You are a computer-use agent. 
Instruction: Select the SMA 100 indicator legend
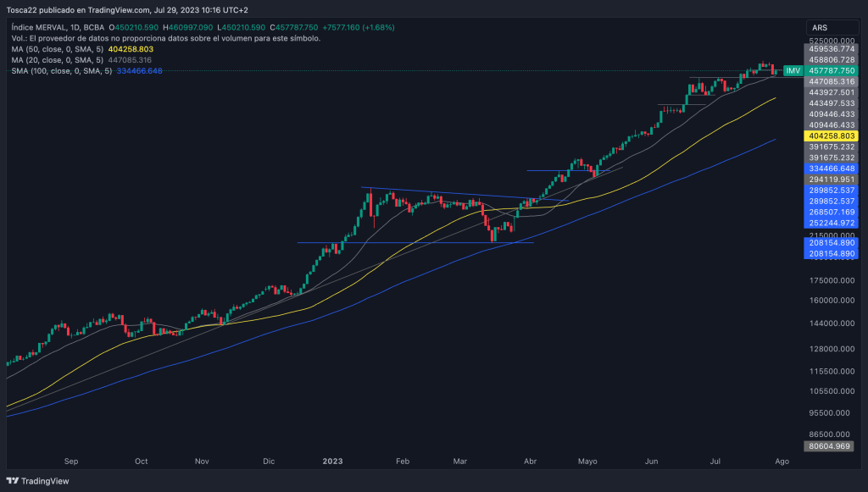pyautogui.click(x=60, y=71)
